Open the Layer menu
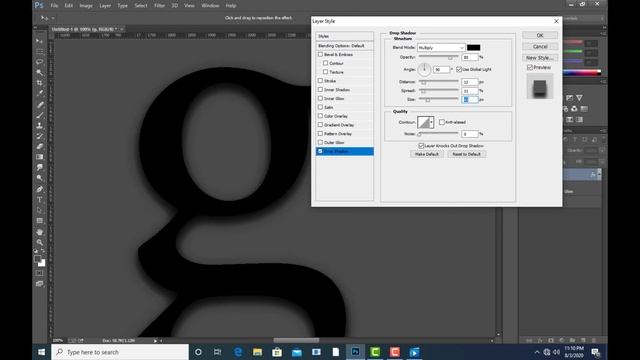 [x=105, y=6]
